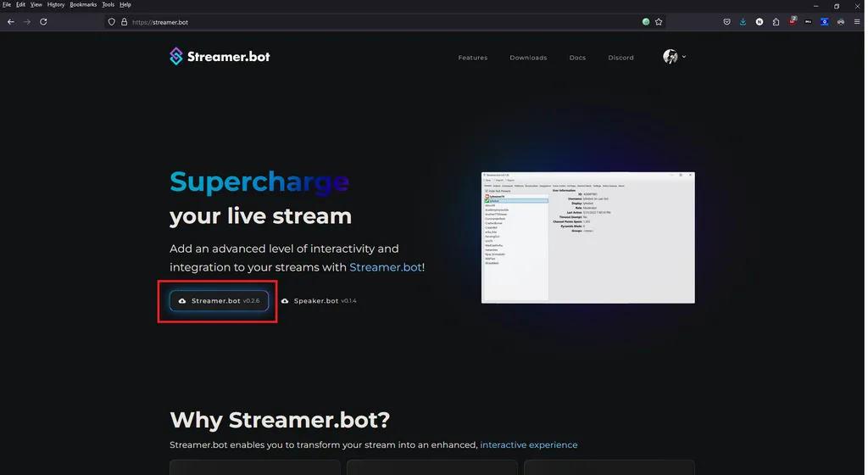Open the shield tracking protection icon
The height and width of the screenshot is (475, 868).
[111, 22]
